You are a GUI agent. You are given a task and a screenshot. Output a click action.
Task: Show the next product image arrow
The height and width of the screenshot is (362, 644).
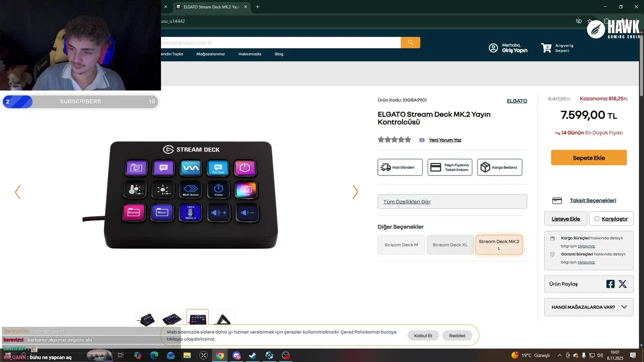click(x=355, y=192)
